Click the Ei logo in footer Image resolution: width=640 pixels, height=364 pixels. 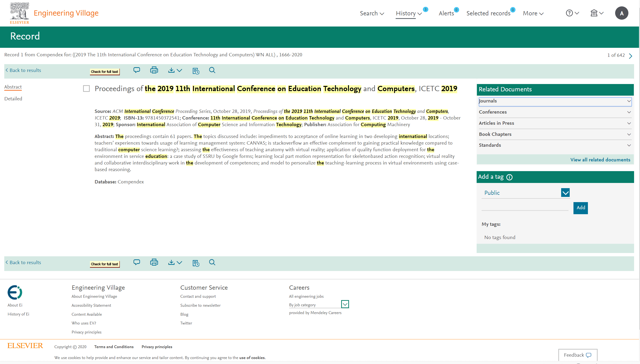point(15,292)
